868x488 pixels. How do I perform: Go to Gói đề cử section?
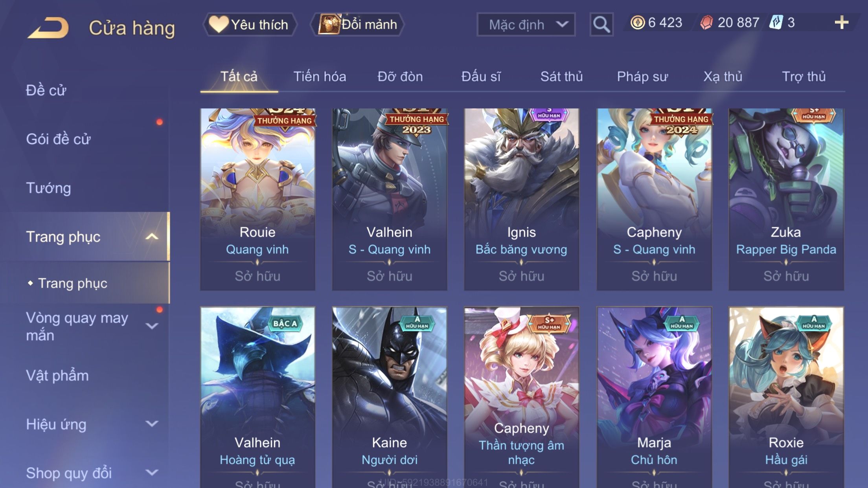click(x=58, y=139)
